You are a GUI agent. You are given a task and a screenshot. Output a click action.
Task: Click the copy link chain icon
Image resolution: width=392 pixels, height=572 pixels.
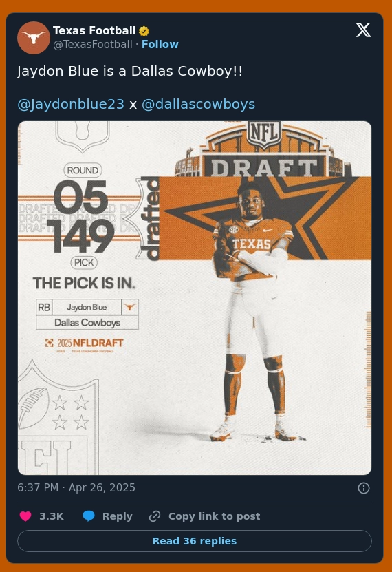pyautogui.click(x=155, y=516)
